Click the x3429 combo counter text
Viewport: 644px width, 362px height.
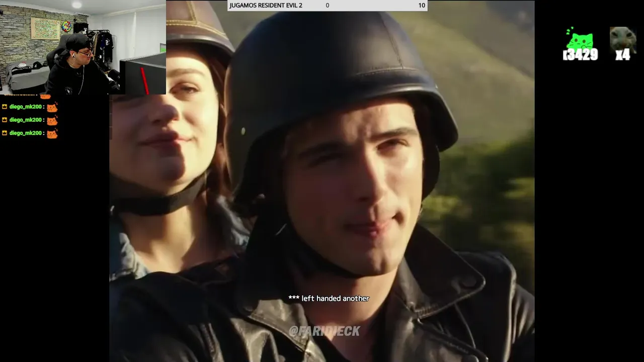(x=580, y=55)
